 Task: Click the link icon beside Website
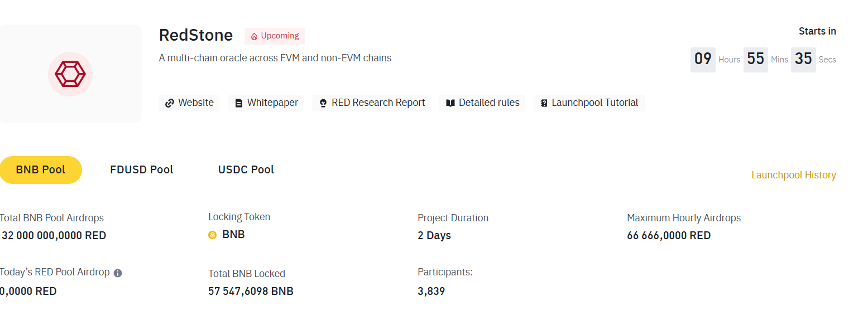click(170, 103)
